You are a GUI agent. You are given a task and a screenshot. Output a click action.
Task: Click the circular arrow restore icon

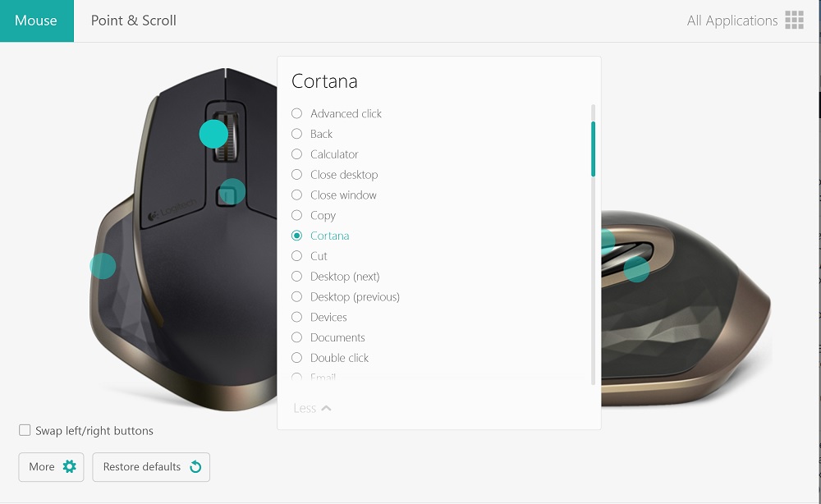(x=195, y=466)
